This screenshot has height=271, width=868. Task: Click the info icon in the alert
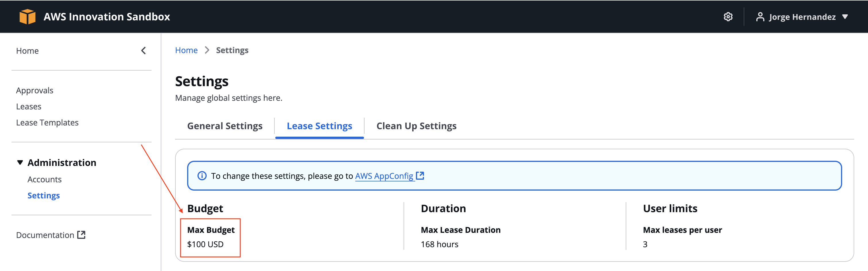pos(202,176)
